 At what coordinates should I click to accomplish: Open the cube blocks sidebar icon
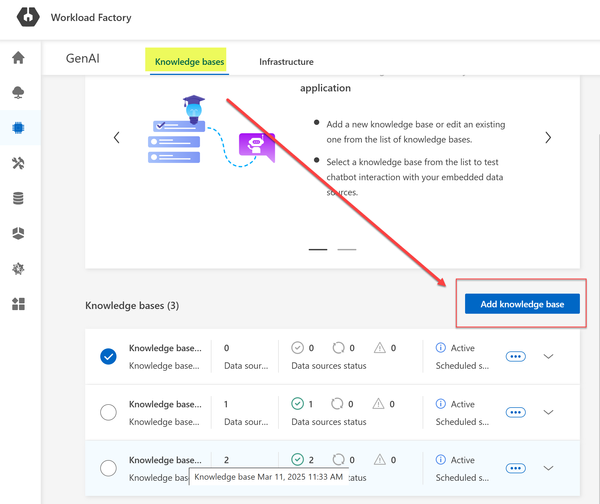tap(18, 233)
